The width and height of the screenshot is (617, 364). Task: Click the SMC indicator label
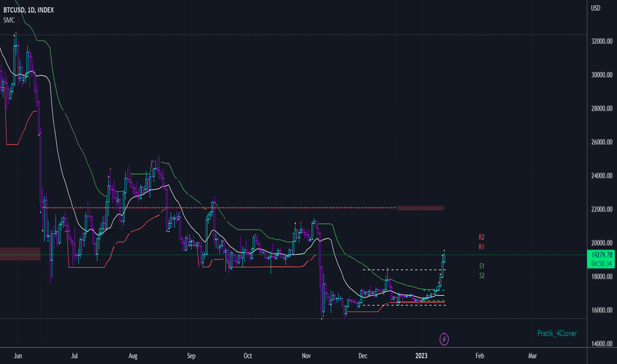click(9, 20)
